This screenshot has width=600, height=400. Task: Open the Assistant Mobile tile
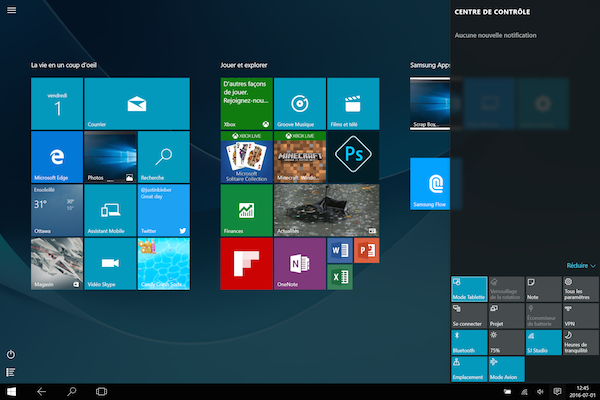(110, 210)
